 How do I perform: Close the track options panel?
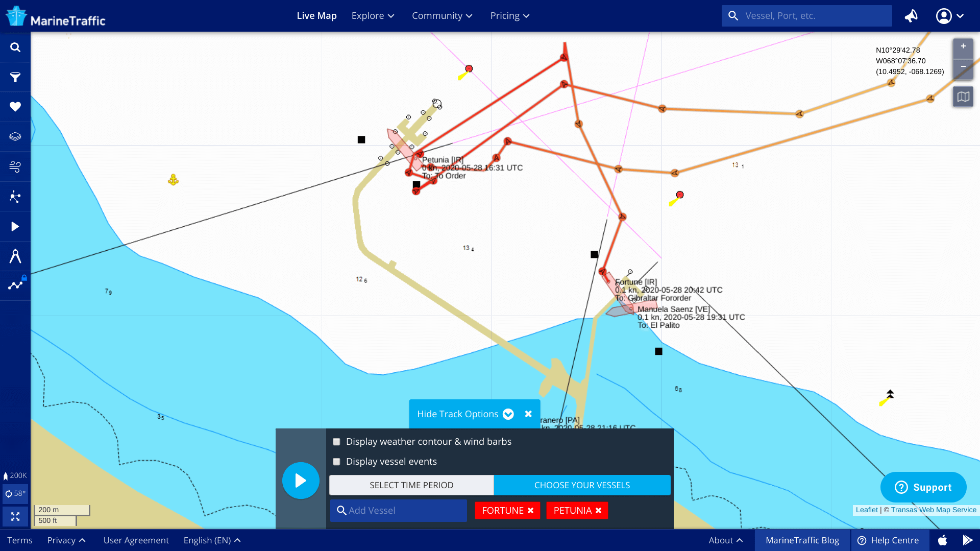click(529, 414)
